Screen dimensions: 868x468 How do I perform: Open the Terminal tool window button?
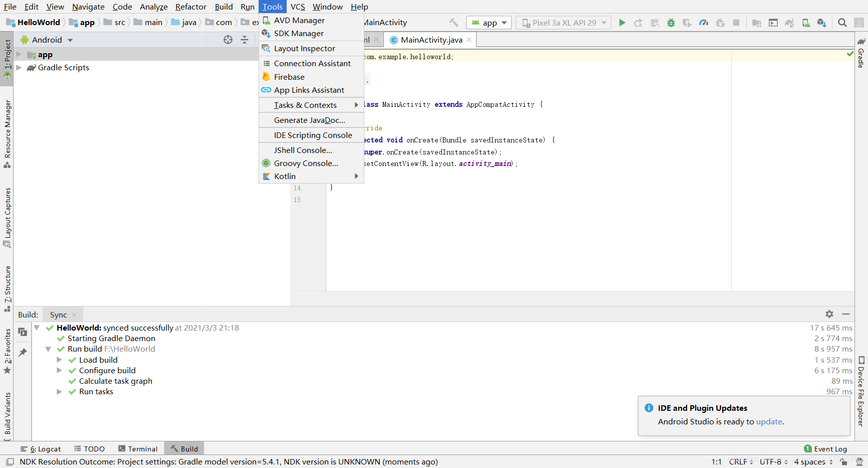[138, 449]
